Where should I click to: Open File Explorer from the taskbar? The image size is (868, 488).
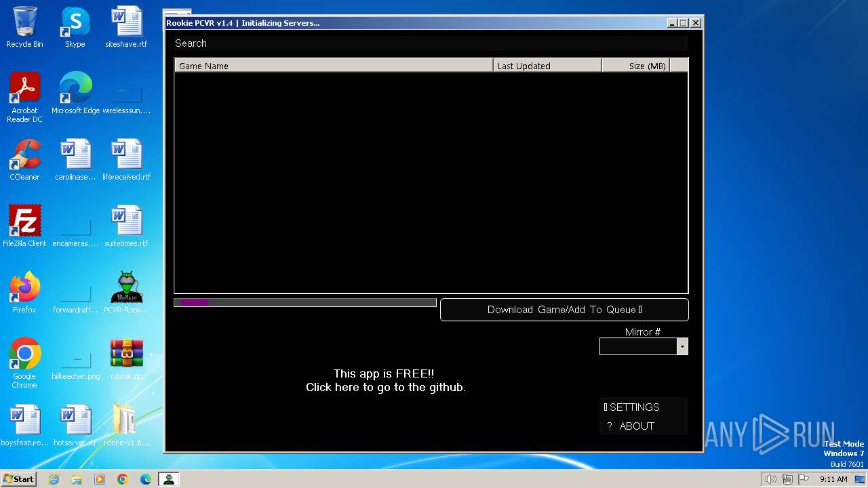point(77,479)
